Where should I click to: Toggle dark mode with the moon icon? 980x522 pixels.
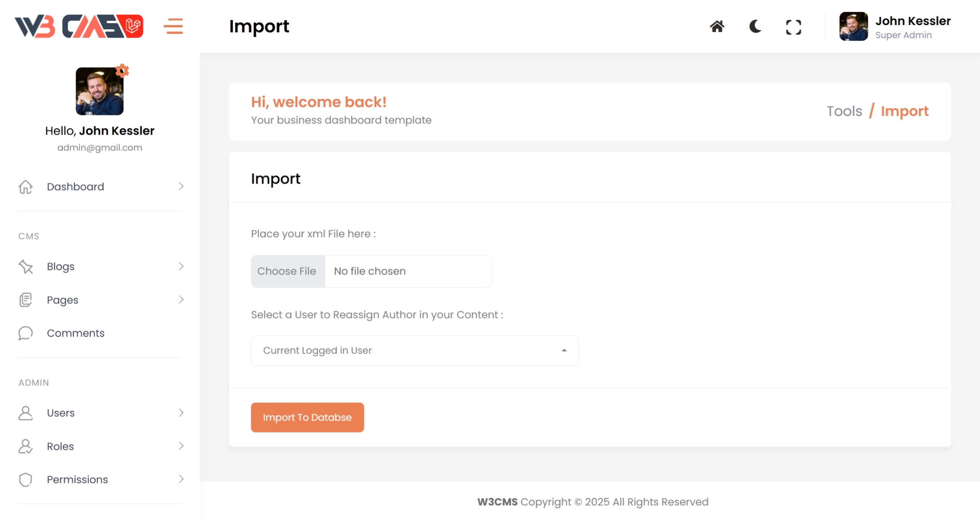point(755,27)
